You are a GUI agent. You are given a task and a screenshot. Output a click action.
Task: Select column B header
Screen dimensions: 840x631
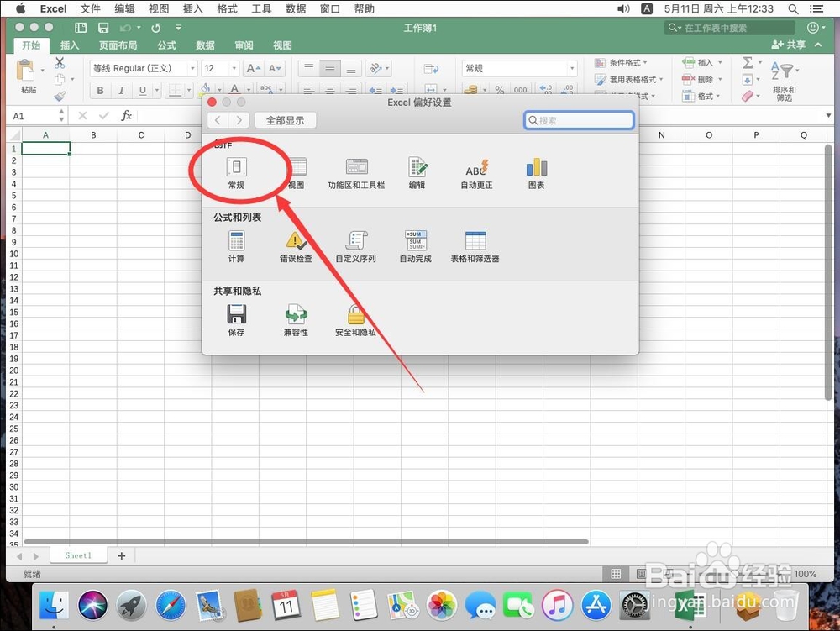93,135
